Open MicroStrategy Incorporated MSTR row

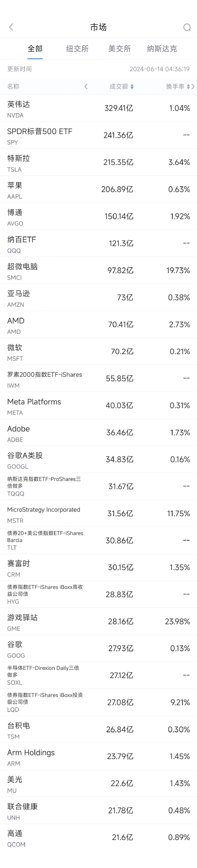(98, 514)
